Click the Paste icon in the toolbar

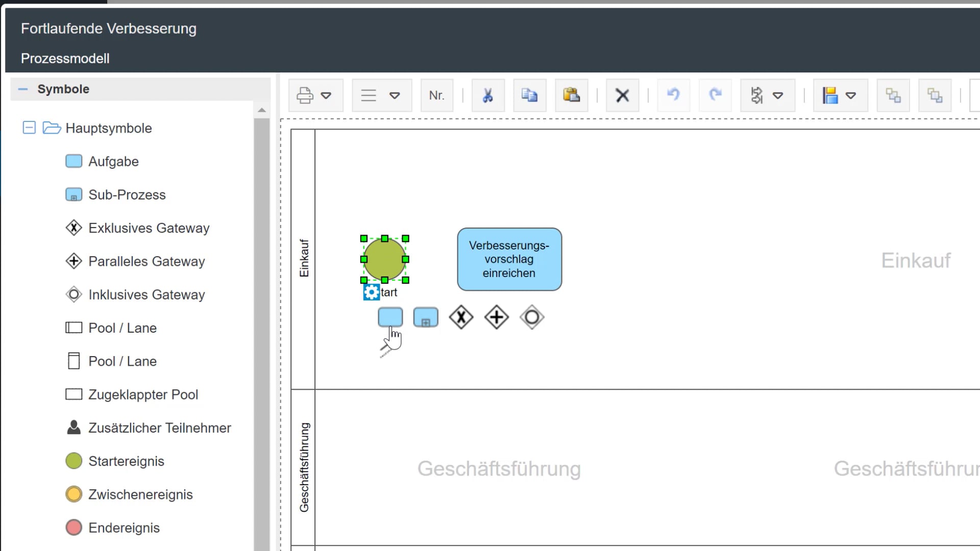(x=571, y=95)
